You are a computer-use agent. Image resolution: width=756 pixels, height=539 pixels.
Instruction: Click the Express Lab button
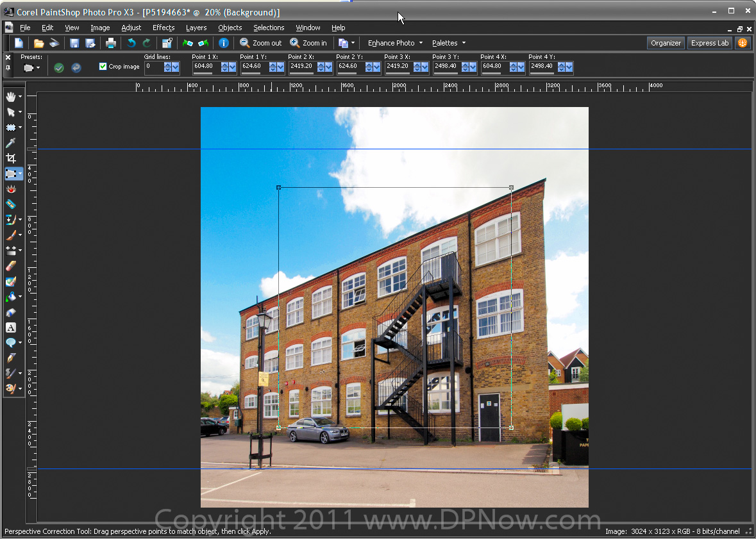(x=709, y=43)
